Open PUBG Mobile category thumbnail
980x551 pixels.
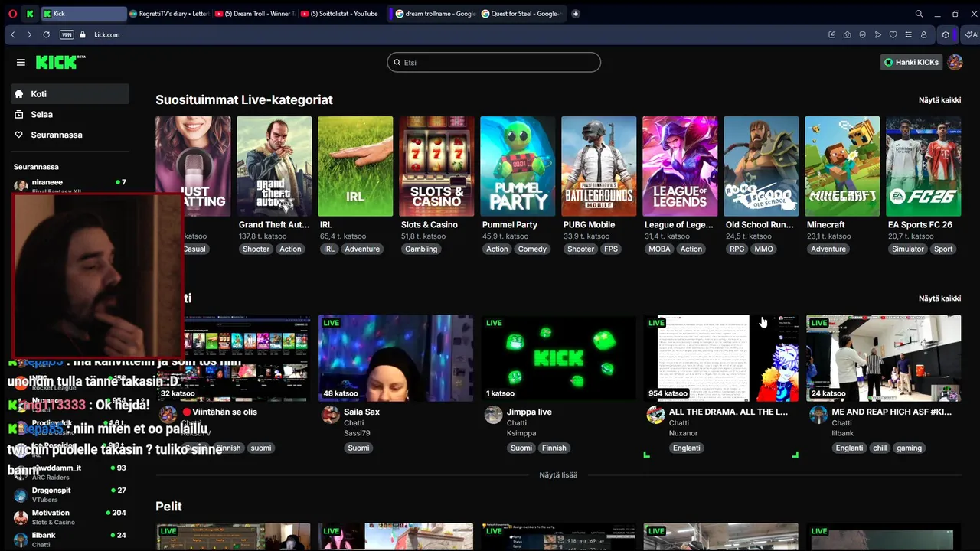point(599,166)
